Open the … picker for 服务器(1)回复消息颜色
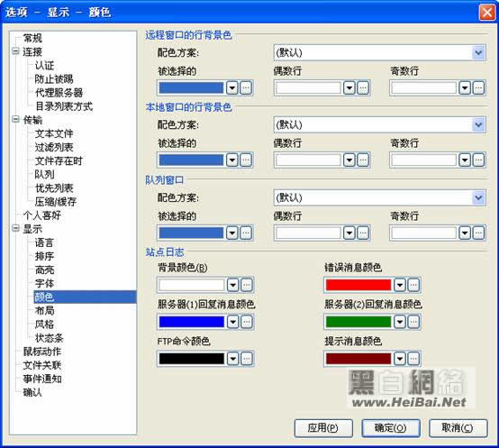The image size is (499, 448). tap(247, 322)
